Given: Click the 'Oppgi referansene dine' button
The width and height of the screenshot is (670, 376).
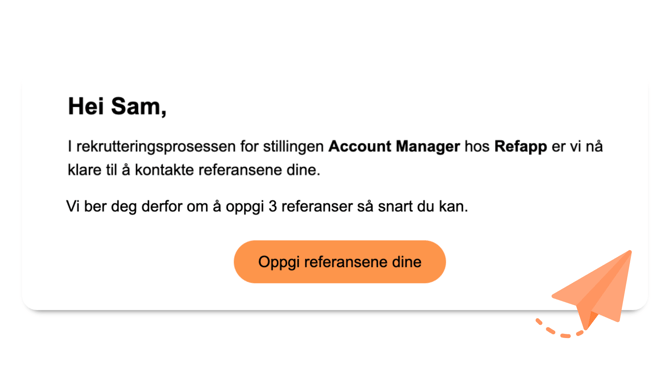Looking at the screenshot, I should tap(340, 261).
